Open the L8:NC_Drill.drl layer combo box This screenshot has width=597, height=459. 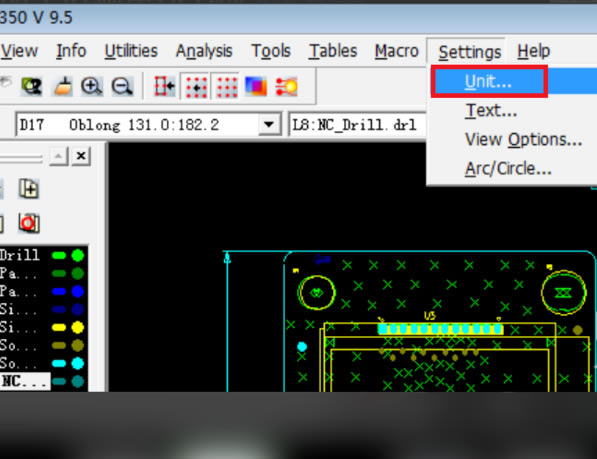(x=358, y=125)
